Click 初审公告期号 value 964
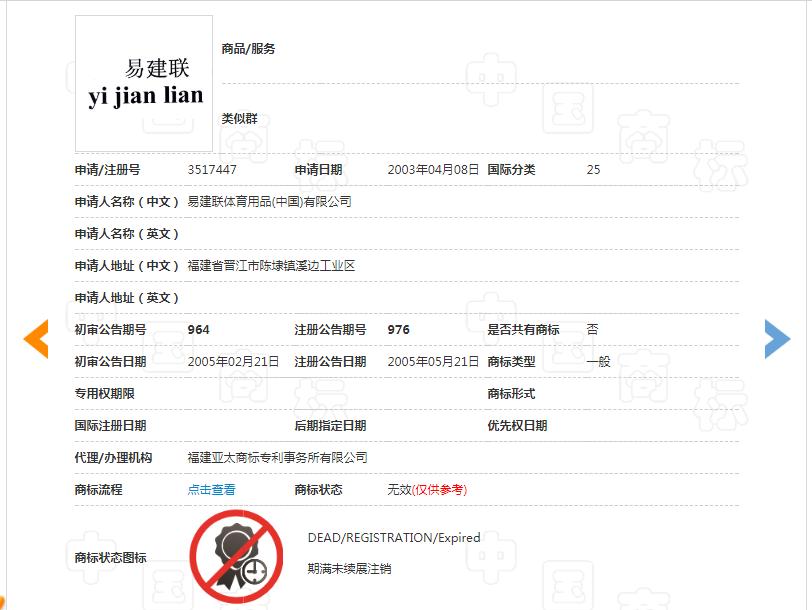The width and height of the screenshot is (812, 610). 196,329
